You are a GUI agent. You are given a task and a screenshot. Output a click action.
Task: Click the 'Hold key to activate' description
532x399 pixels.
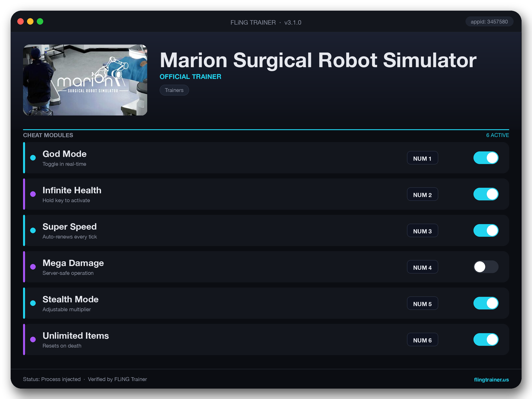click(x=66, y=200)
